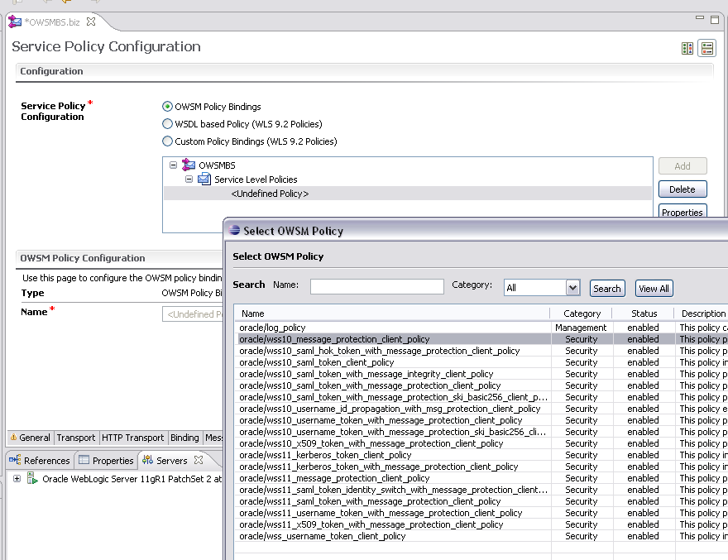Viewport: 728px width, 560px height.
Task: Click the Eclipse icon in Select OWSM Policy title
Action: click(x=234, y=232)
